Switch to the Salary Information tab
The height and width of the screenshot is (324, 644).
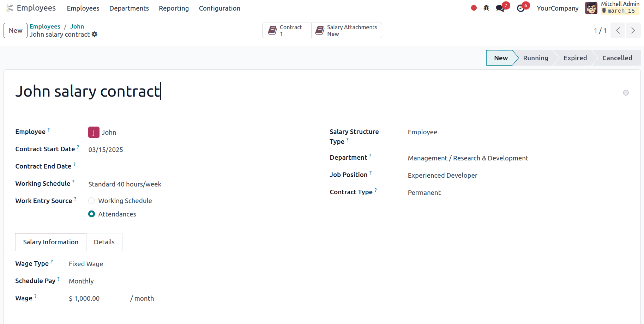51,242
